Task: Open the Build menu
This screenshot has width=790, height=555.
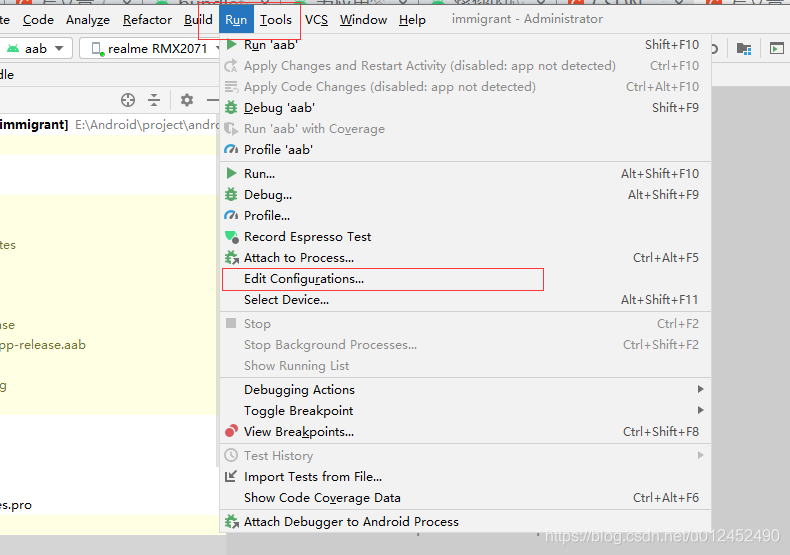Action: [x=198, y=20]
